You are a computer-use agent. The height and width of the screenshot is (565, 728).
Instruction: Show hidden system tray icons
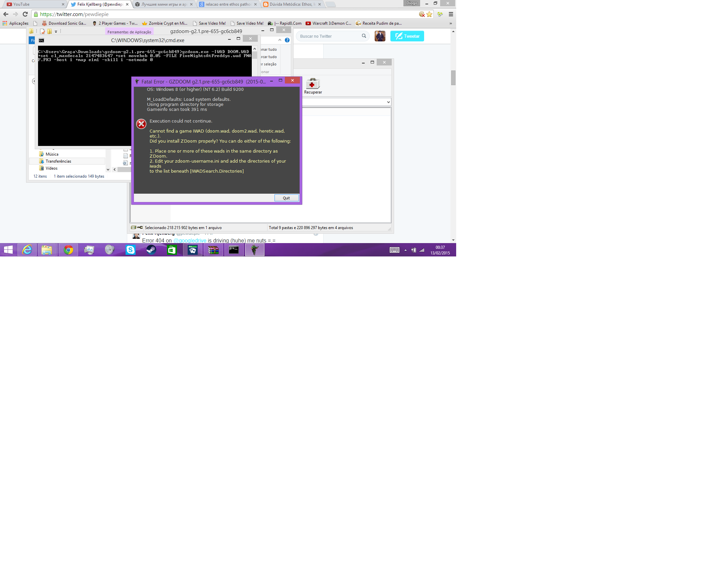click(x=405, y=250)
